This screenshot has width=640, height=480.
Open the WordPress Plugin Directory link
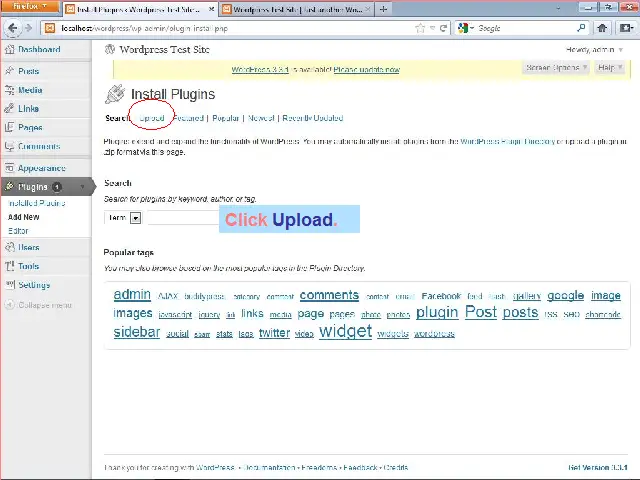click(x=508, y=142)
